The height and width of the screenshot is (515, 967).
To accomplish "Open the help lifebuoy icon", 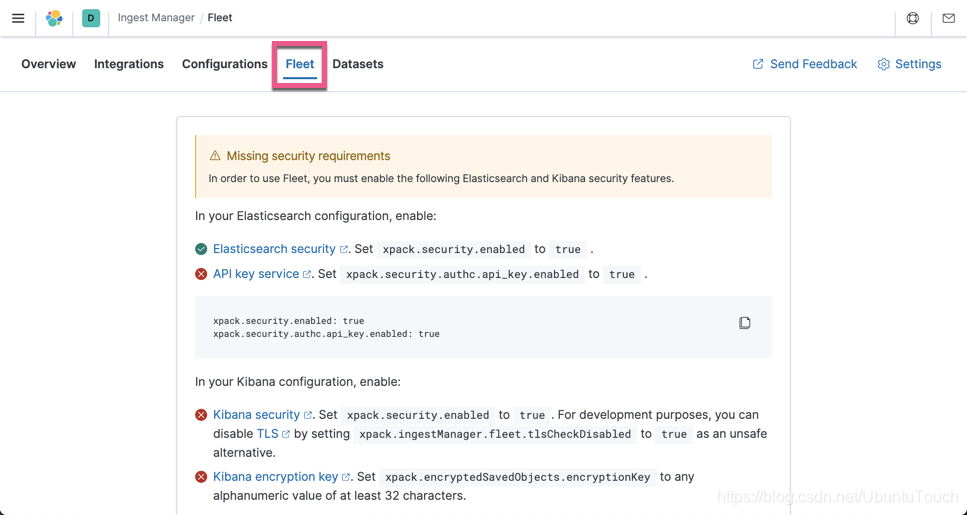I will tap(913, 18).
